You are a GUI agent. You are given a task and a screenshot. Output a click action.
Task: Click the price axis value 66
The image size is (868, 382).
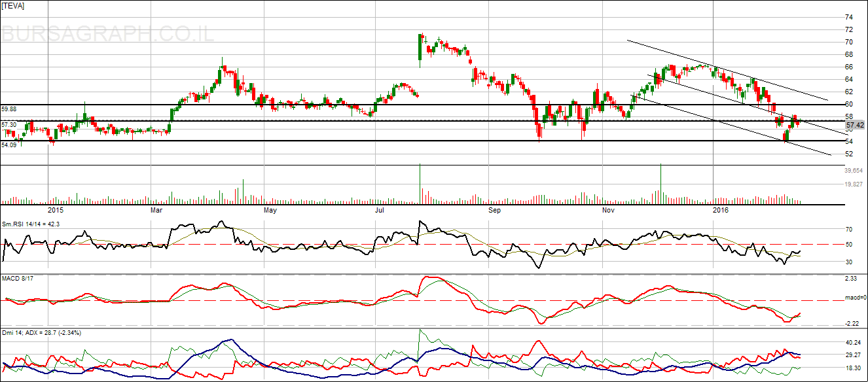coord(848,67)
